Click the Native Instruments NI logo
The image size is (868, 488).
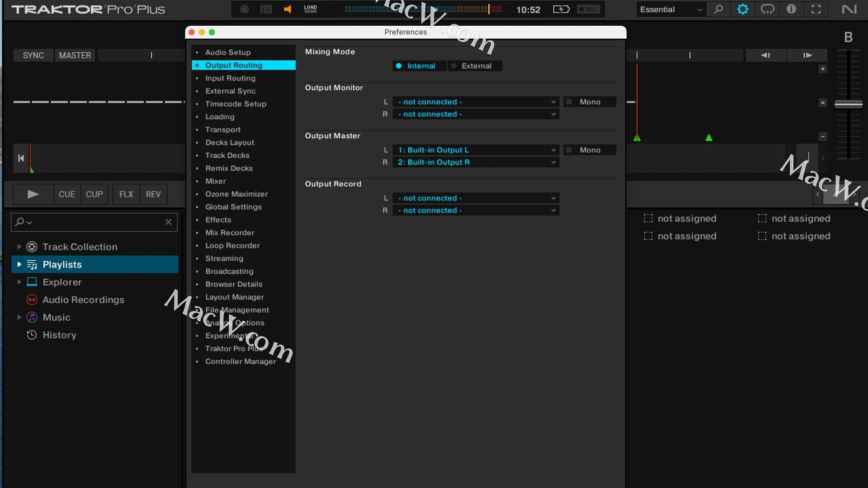tap(849, 9)
